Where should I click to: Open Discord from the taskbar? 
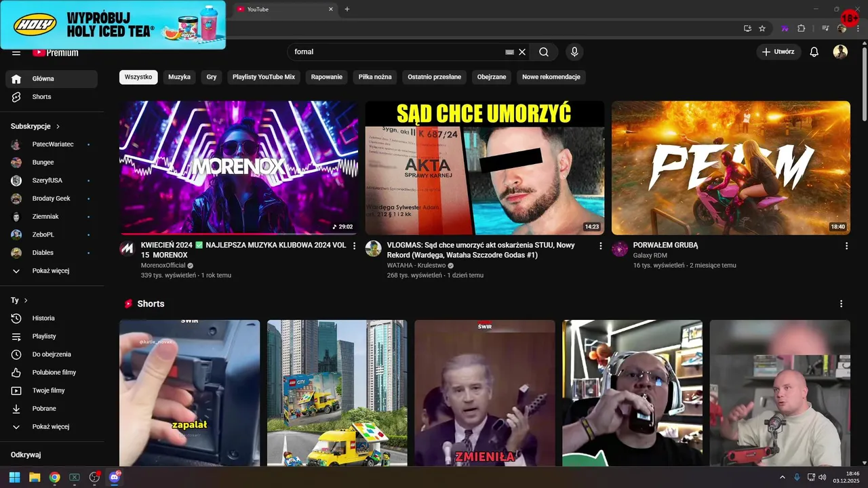pos(114,477)
